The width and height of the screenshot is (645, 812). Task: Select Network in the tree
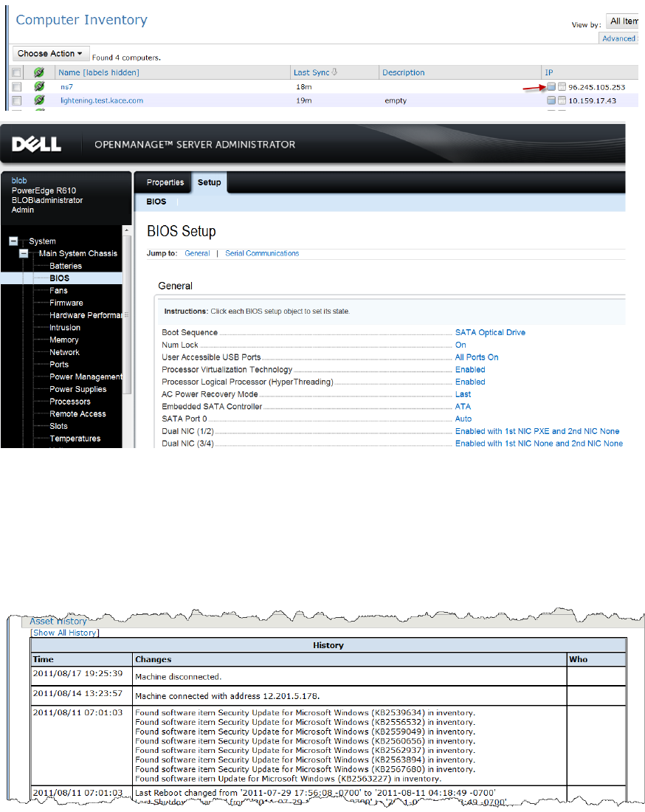click(x=65, y=352)
